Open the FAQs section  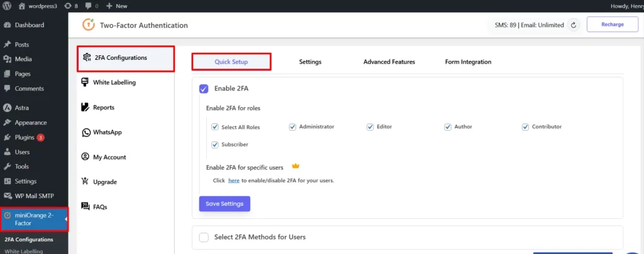click(x=100, y=206)
